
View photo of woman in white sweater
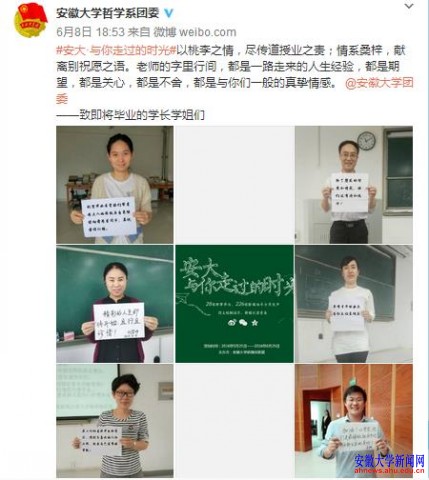(x=354, y=304)
